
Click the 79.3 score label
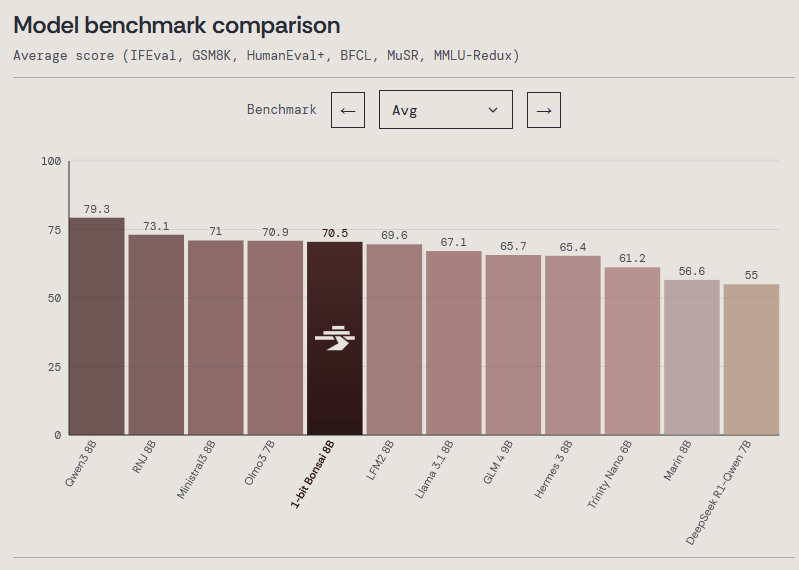pos(97,209)
